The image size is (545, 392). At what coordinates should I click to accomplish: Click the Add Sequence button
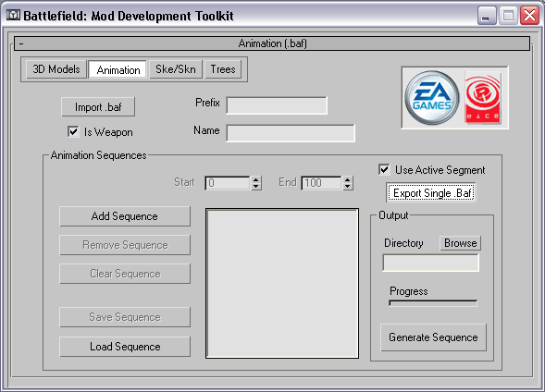click(125, 216)
